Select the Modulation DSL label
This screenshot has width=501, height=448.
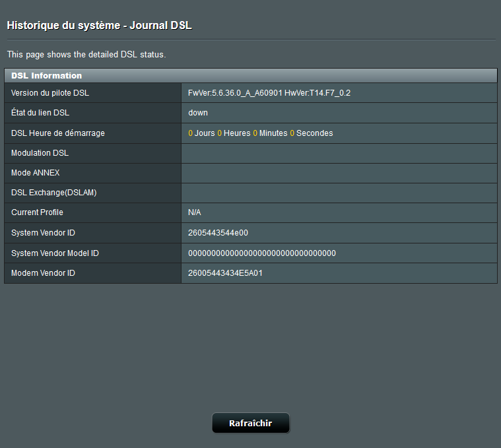[40, 153]
